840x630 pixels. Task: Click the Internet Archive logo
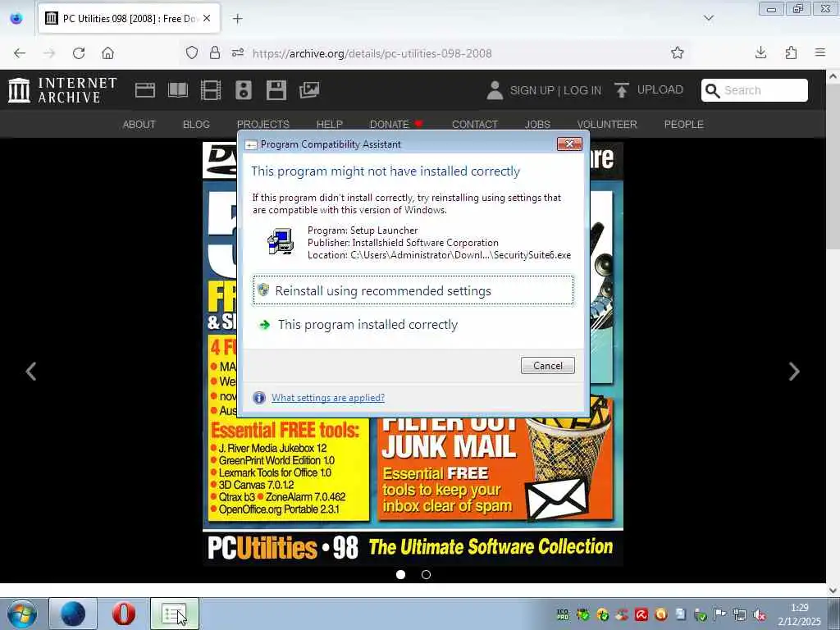pyautogui.click(x=62, y=90)
